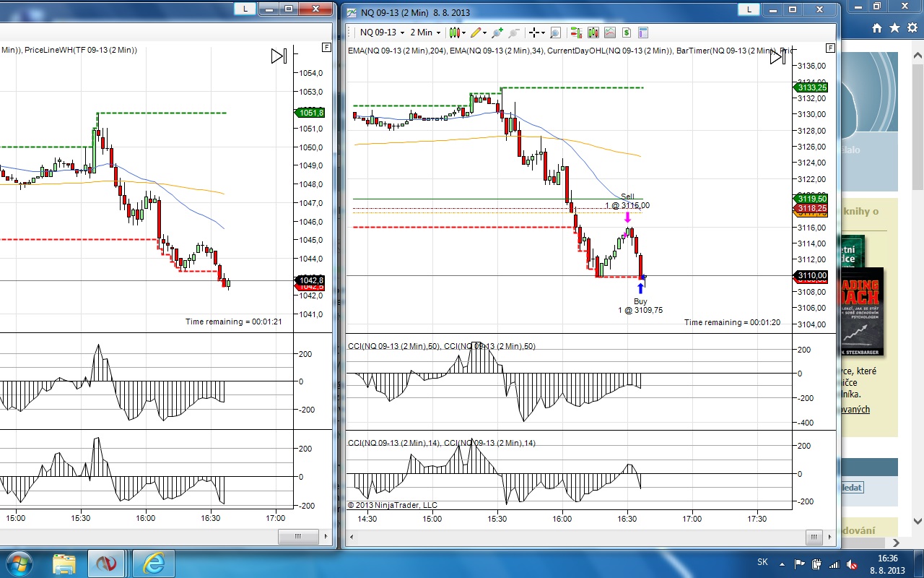Open the Strategies dollar-sign icon
The width and height of the screenshot is (924, 578).
pos(626,33)
